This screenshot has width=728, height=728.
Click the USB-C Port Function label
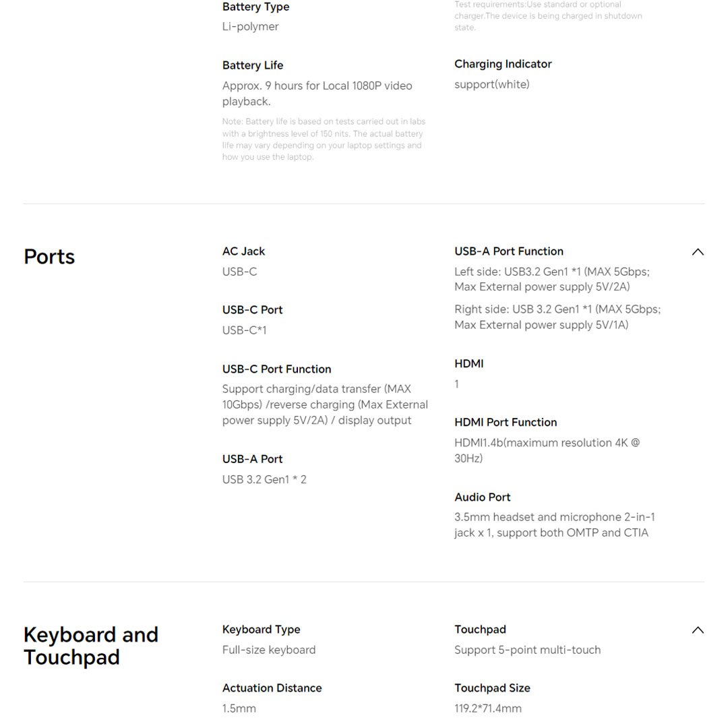276,369
